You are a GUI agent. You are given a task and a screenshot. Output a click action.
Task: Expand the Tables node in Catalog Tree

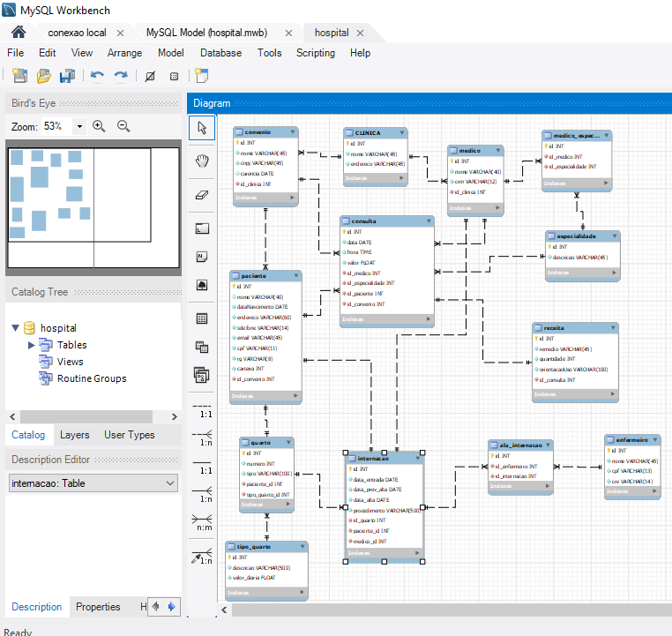[x=31, y=345]
